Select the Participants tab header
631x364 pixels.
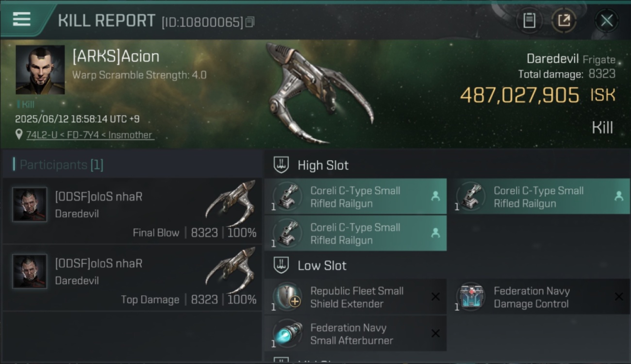click(x=58, y=165)
